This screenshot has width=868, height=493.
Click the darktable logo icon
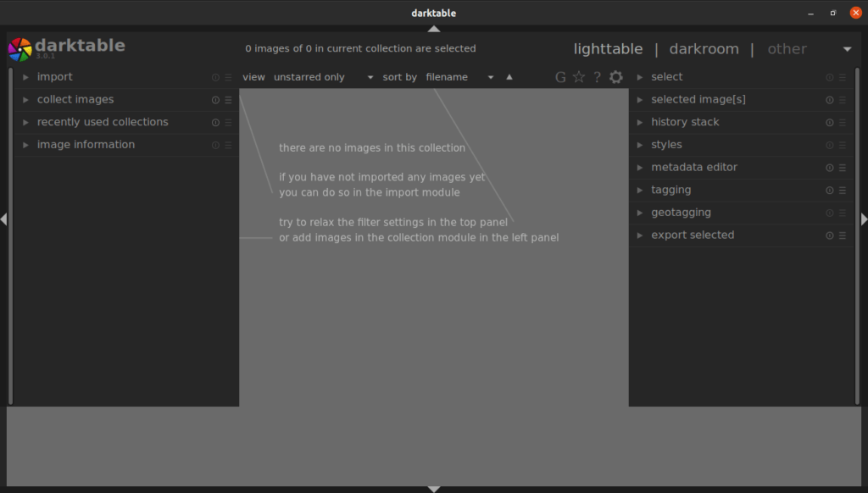point(20,49)
